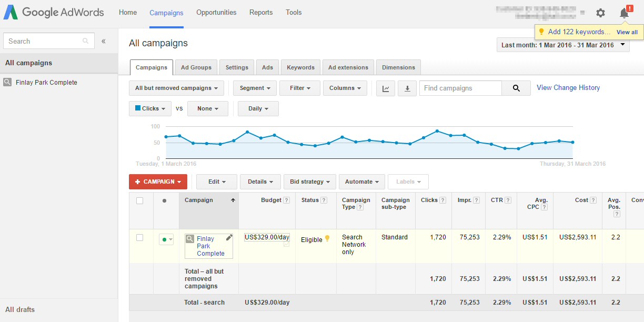The image size is (644, 322).
Task: Click the magnifier icon in sidebar search
Action: tap(86, 41)
